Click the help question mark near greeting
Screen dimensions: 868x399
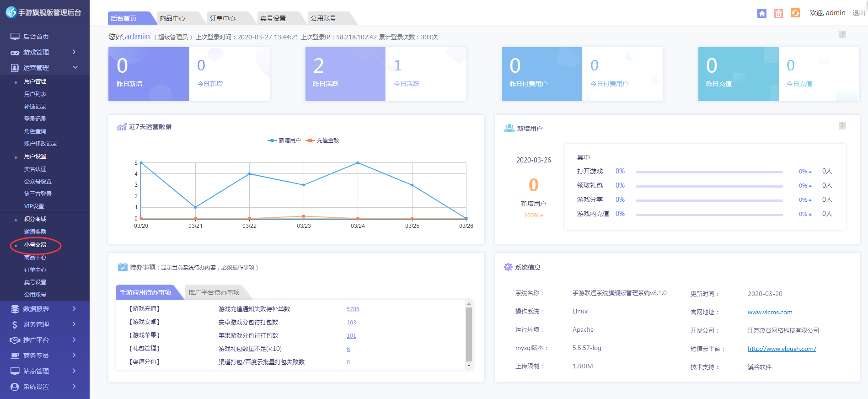(x=842, y=34)
